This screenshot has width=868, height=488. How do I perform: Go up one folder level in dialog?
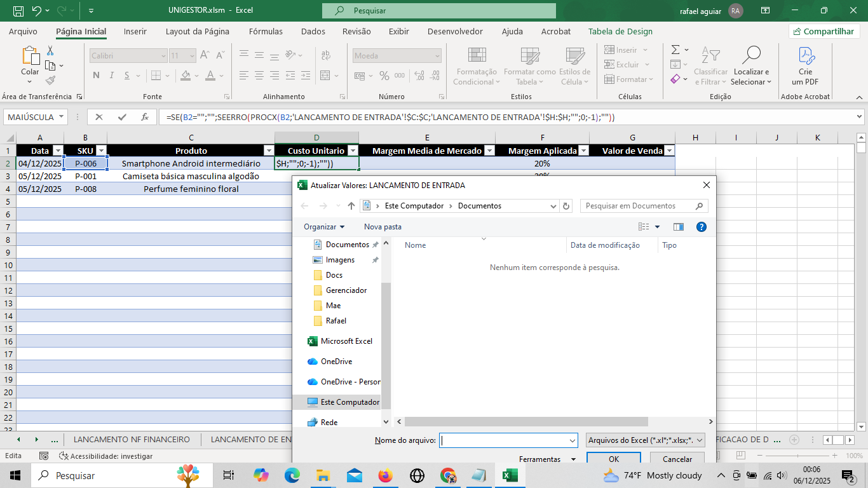coord(351,206)
